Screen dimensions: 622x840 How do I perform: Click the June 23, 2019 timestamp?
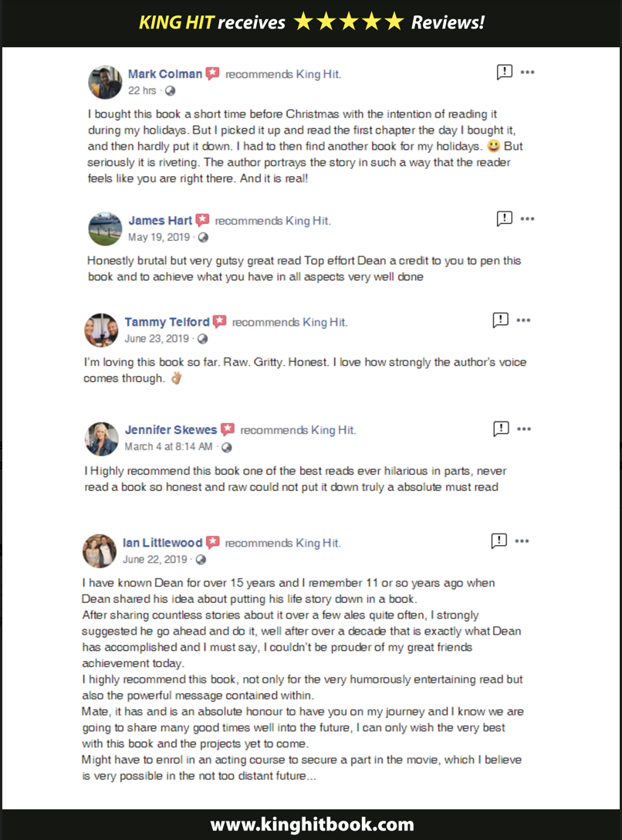(157, 339)
